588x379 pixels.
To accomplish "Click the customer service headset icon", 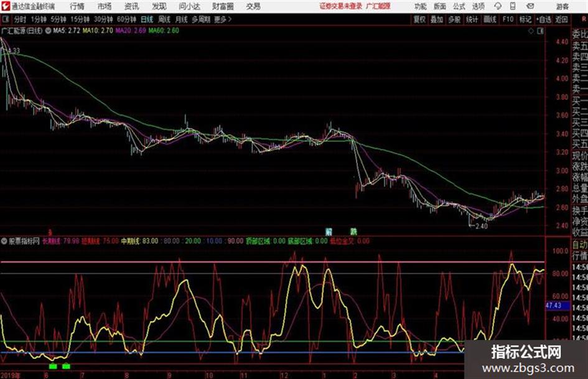I will coord(498,6).
